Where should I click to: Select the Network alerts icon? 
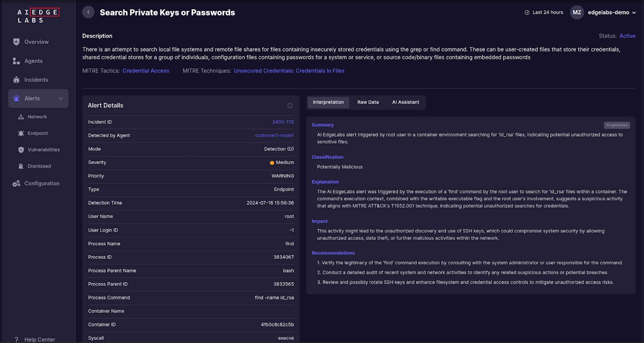click(21, 117)
